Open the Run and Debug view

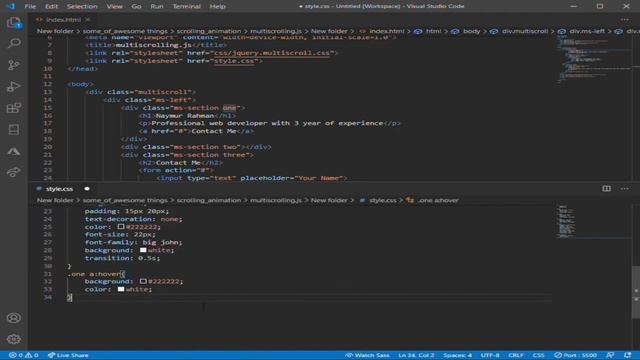(x=13, y=87)
